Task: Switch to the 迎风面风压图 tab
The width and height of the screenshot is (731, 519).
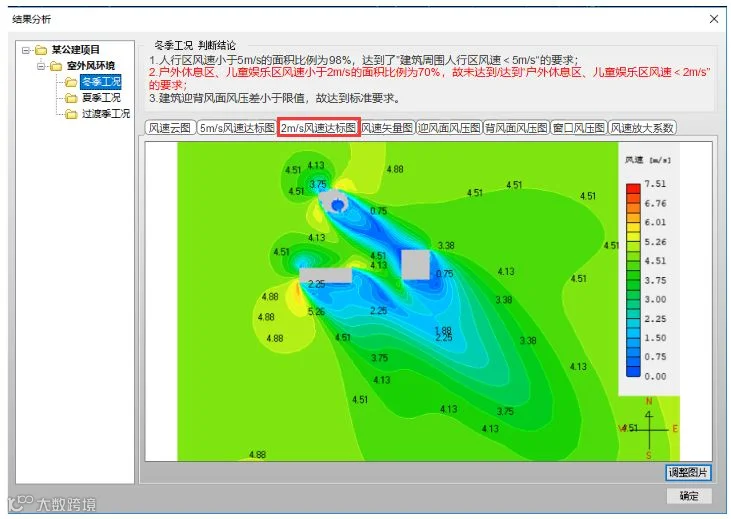Action: tap(449, 128)
